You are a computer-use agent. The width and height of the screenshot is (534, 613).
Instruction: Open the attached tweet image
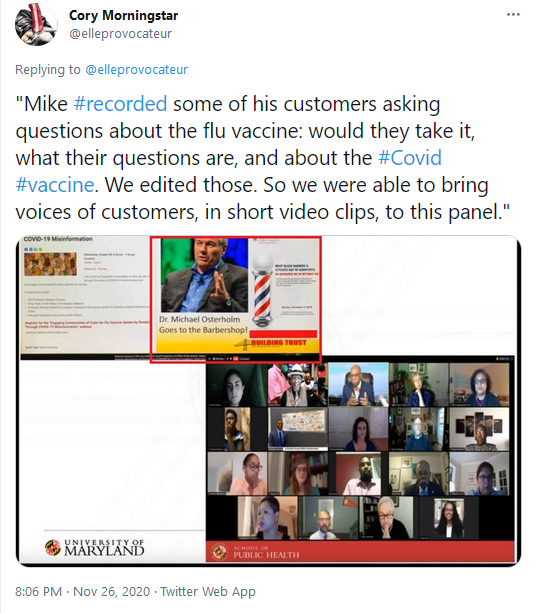click(x=269, y=401)
